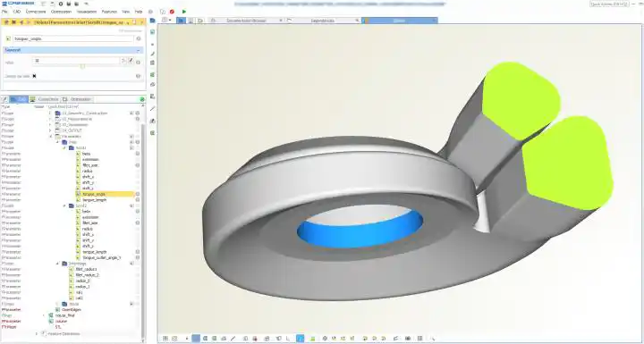This screenshot has width=644, height=344.
Task: Collapse the Scroll2 scope node
Action: pyautogui.click(x=64, y=206)
